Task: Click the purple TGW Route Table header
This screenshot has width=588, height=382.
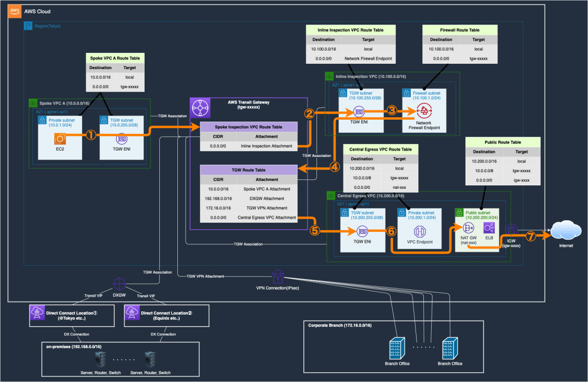Action: coord(248,170)
